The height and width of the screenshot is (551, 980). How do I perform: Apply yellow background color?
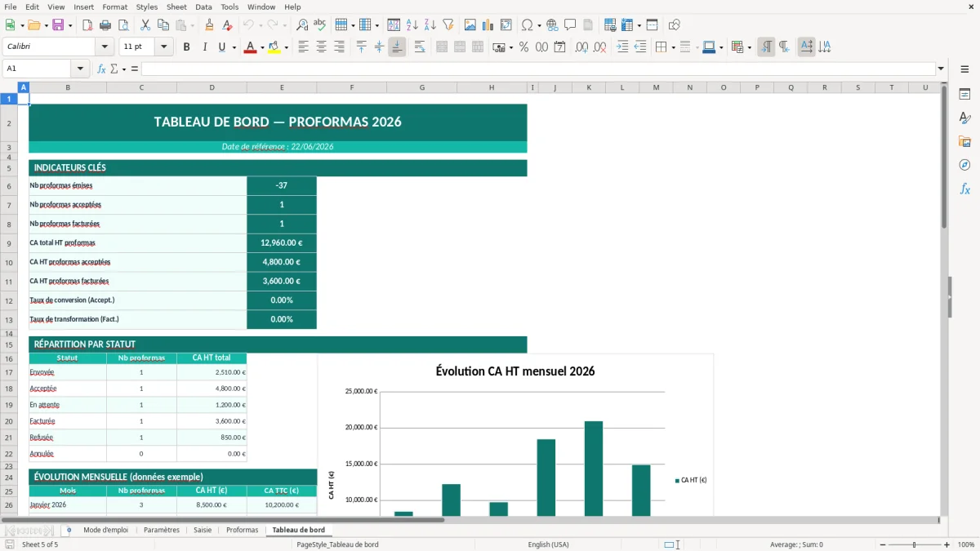coord(274,47)
